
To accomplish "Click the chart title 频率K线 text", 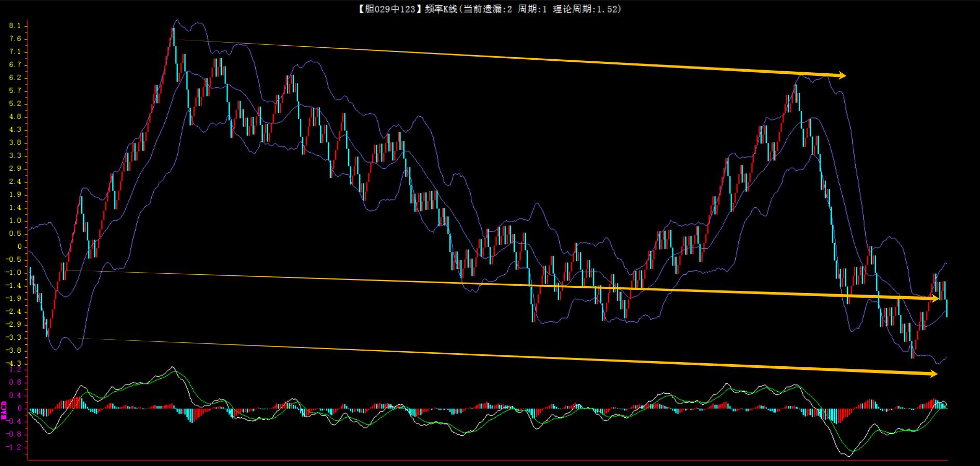I will 441,9.
